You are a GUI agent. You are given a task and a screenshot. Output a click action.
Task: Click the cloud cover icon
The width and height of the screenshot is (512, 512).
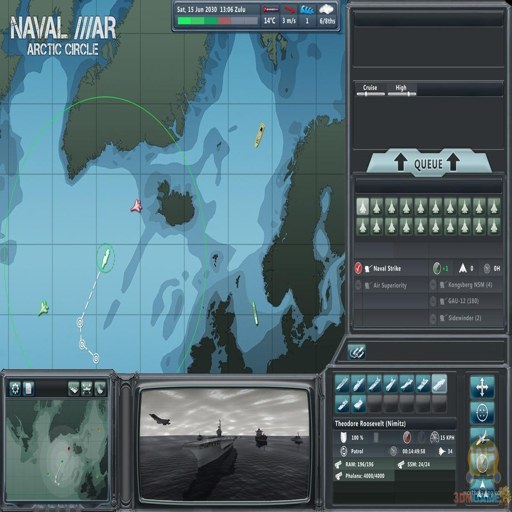tap(326, 9)
